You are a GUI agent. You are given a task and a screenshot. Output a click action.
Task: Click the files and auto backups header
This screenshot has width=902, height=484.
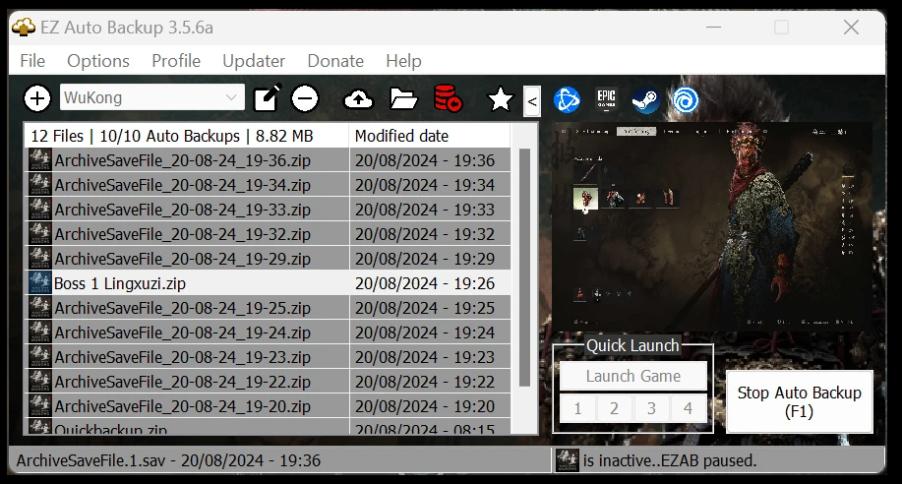tap(187, 136)
